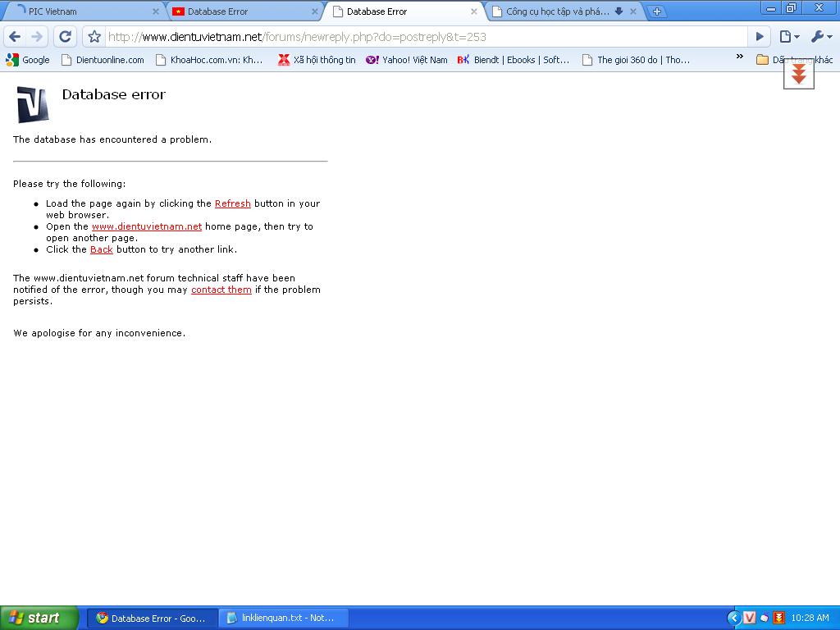The width and height of the screenshot is (840, 630).
Task: Restore down the Chrome window
Action: point(791,8)
